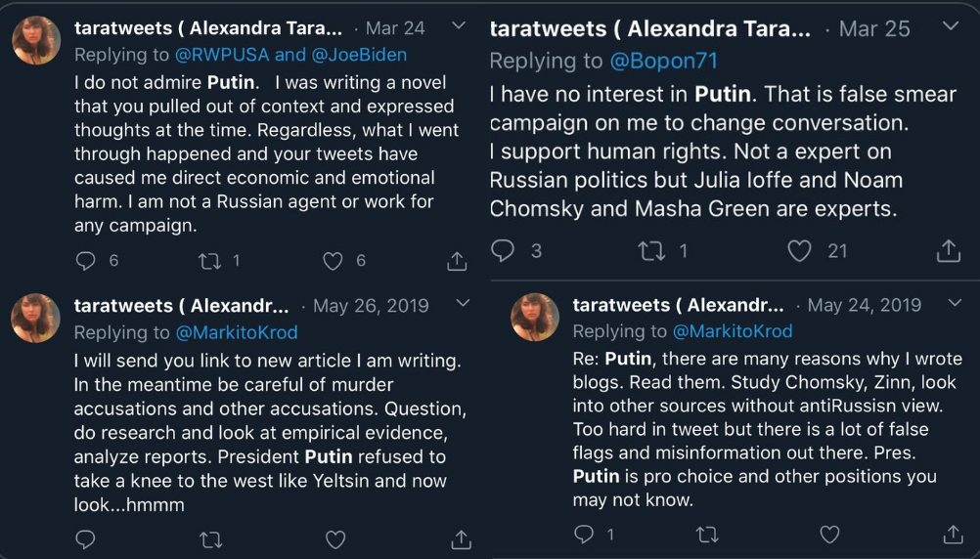Screen dimensions: 980x559
Task: Share the Mar 25 tweet
Action: pyautogui.click(x=948, y=251)
